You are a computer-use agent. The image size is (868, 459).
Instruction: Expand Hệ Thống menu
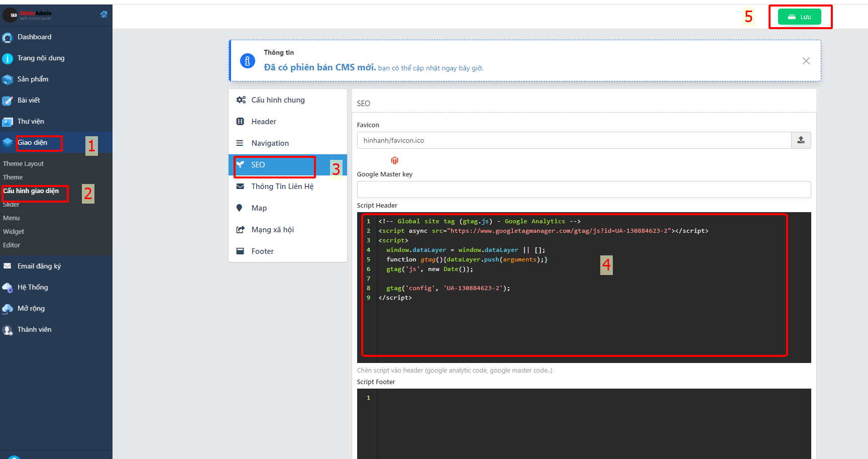point(56,288)
